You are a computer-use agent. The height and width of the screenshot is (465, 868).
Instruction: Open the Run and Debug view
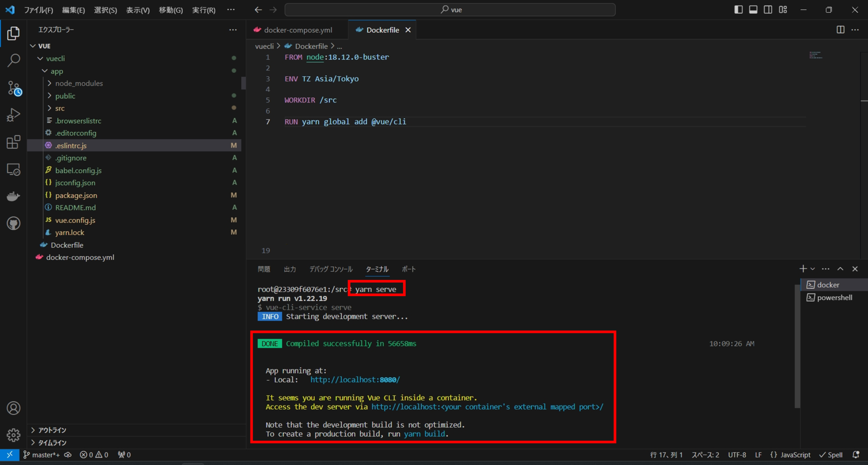click(x=13, y=114)
